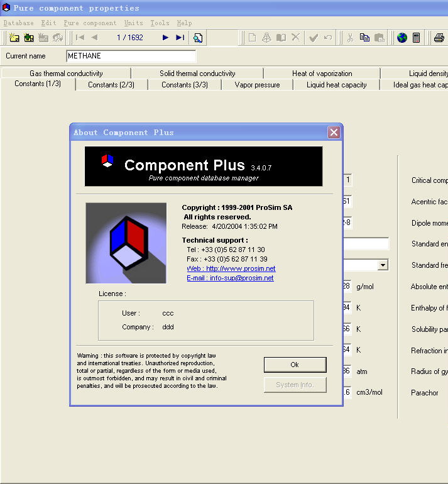Click the paste icon in the toolbar
The height and width of the screenshot is (484, 448).
[379, 38]
